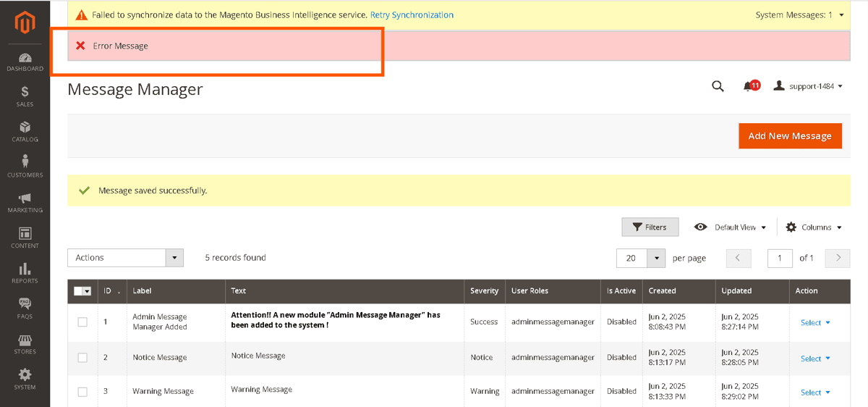Click the search magnifier icon
The width and height of the screenshot is (868, 407).
pyautogui.click(x=718, y=86)
